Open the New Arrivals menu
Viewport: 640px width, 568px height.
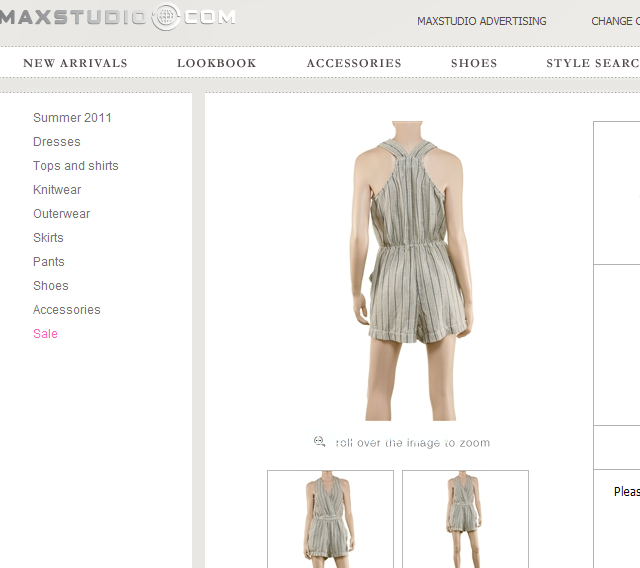pyautogui.click(x=76, y=63)
